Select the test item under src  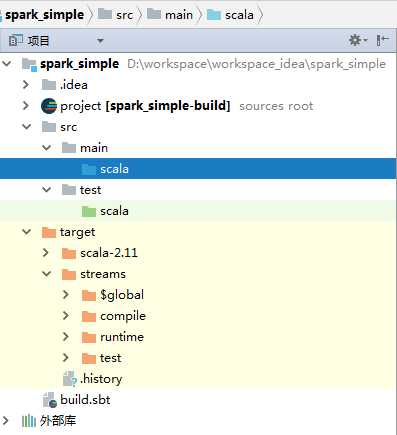point(90,190)
